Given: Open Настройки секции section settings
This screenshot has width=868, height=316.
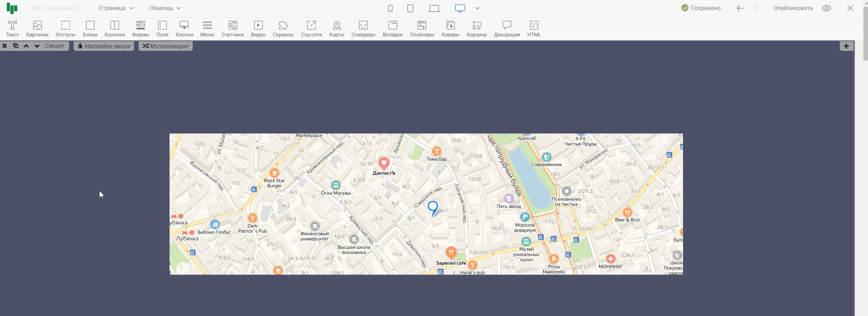Looking at the screenshot, I should [x=104, y=46].
